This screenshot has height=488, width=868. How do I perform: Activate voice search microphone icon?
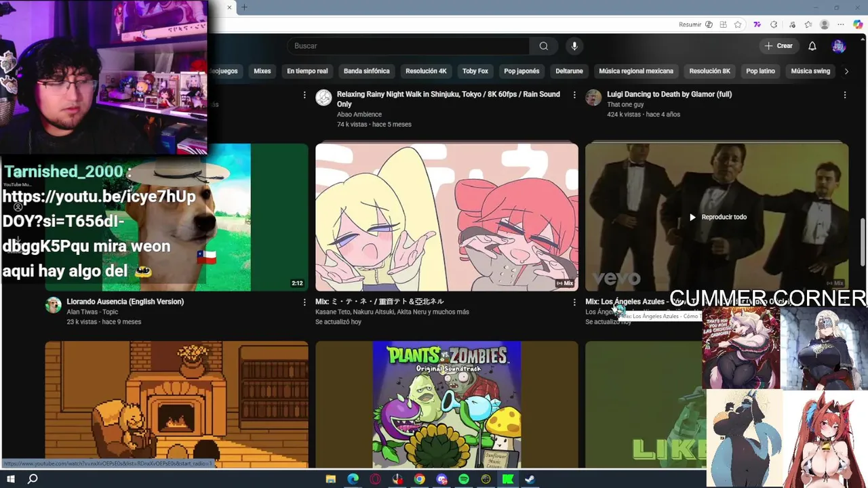(x=574, y=46)
